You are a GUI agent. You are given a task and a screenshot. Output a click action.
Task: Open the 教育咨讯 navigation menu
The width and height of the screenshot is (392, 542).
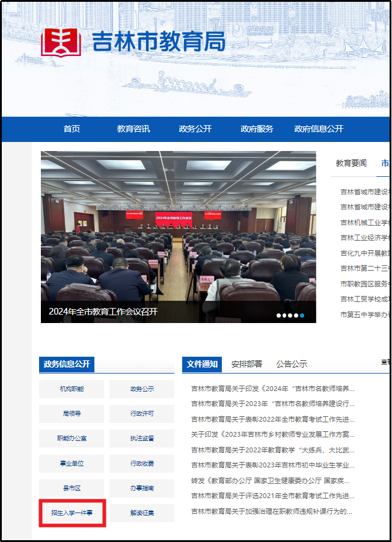(133, 129)
